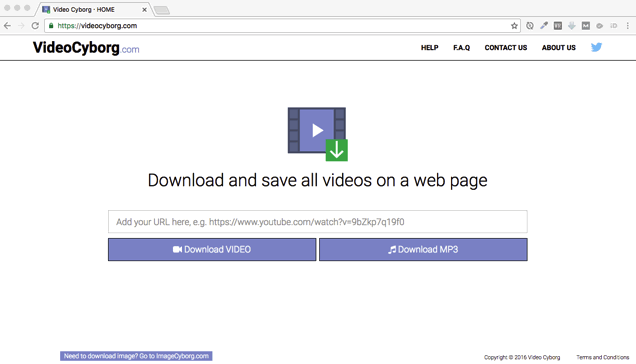Open the ABOUT US page
This screenshot has width=636, height=364.
[x=559, y=47]
